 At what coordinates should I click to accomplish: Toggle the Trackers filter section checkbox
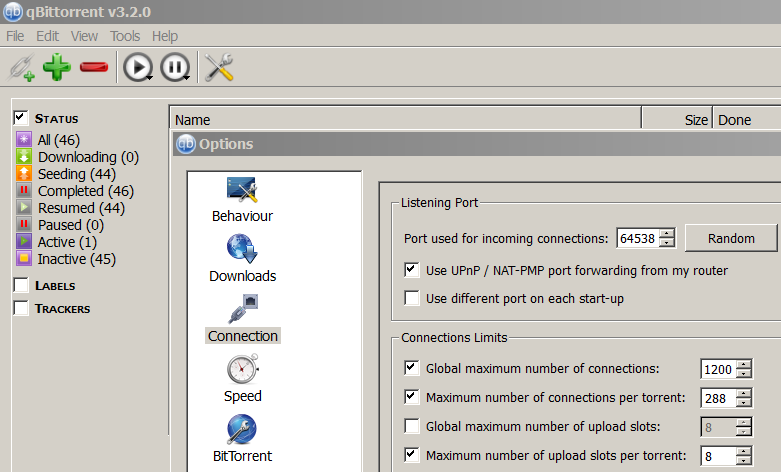(x=21, y=308)
